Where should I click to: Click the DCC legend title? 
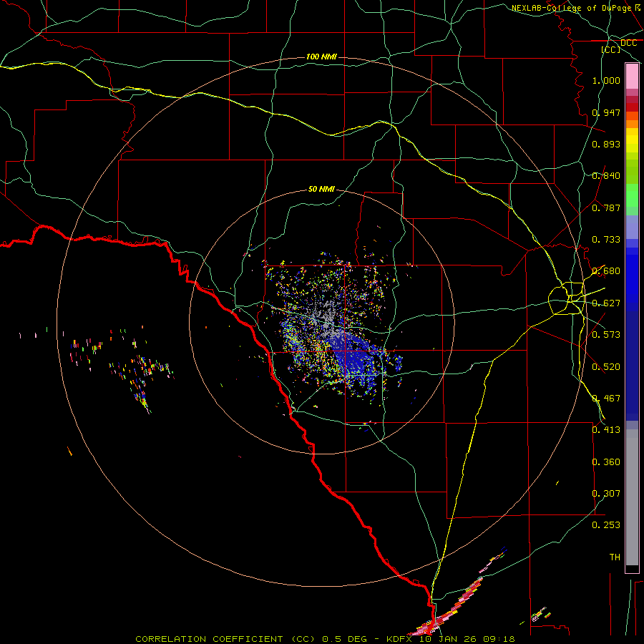(x=628, y=43)
